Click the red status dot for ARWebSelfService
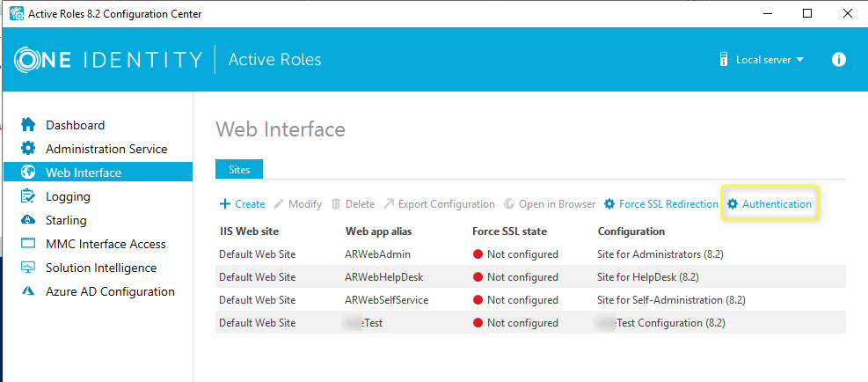 point(478,300)
